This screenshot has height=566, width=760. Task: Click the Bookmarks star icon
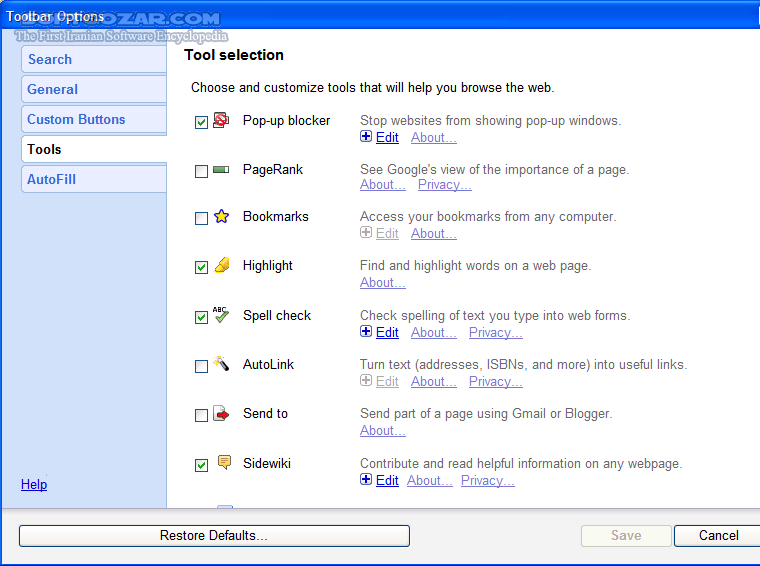(x=222, y=216)
